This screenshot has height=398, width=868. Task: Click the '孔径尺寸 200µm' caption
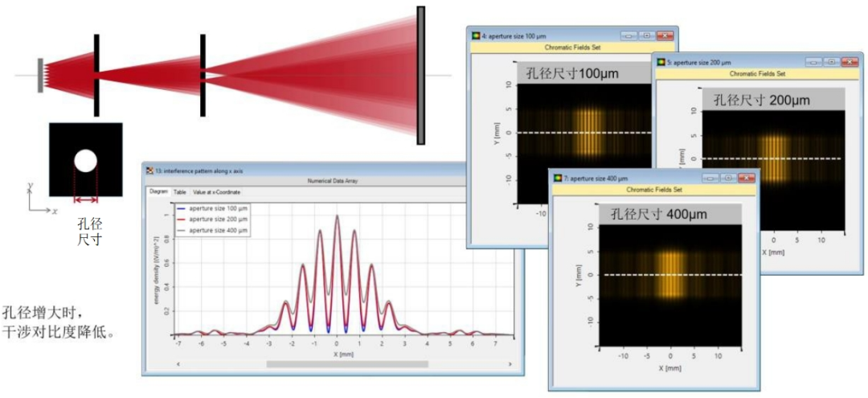(762, 100)
